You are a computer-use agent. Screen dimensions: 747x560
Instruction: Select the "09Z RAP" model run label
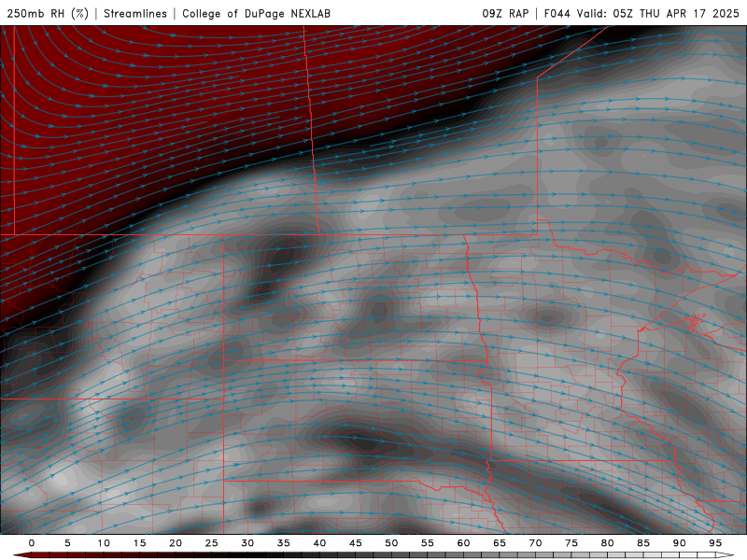pos(505,13)
